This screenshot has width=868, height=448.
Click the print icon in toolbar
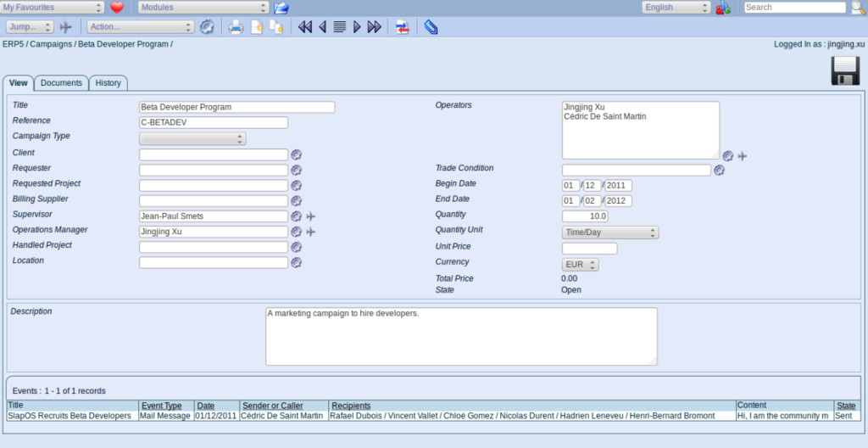pos(236,27)
